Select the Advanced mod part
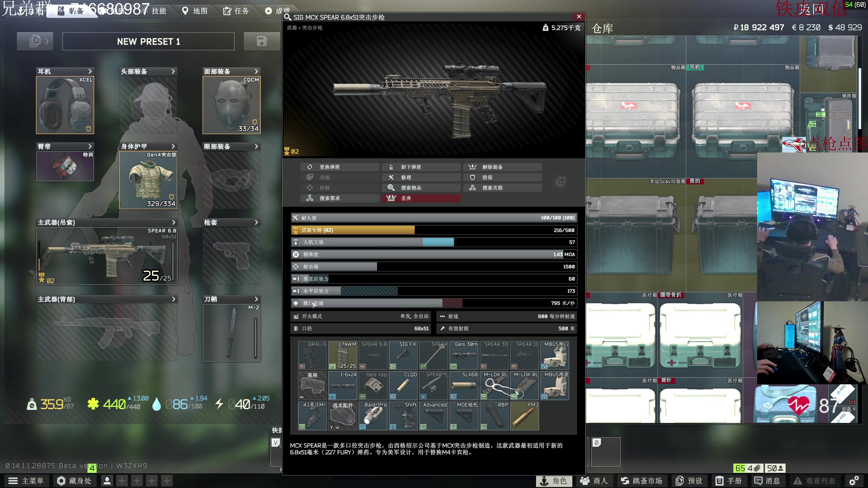 (x=433, y=416)
